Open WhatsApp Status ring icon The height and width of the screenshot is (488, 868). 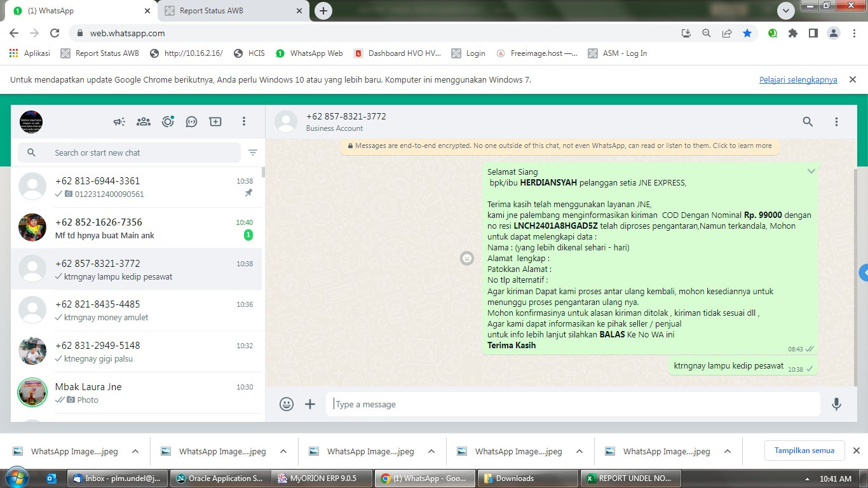(168, 121)
